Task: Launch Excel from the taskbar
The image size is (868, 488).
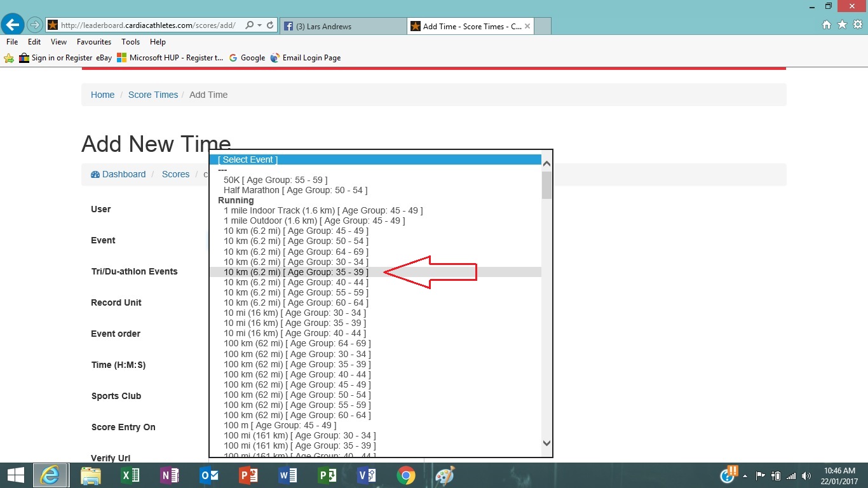Action: 130,475
